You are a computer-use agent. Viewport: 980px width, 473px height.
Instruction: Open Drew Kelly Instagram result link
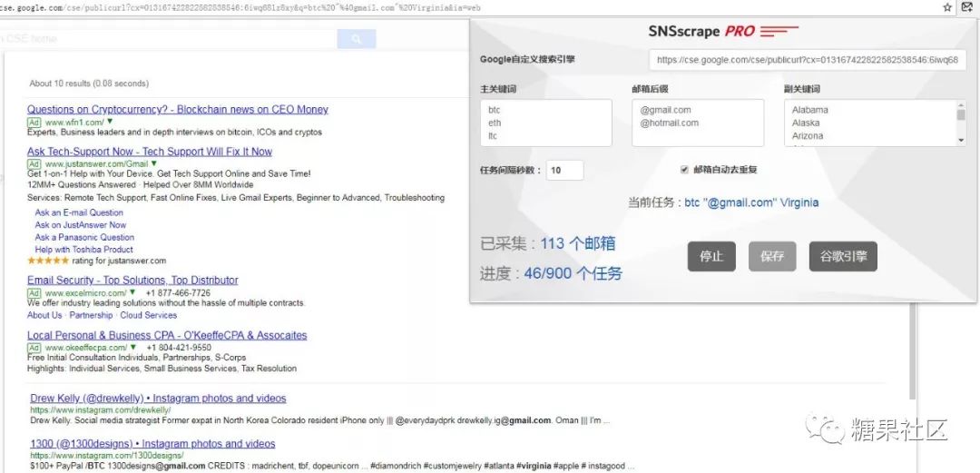[158, 399]
